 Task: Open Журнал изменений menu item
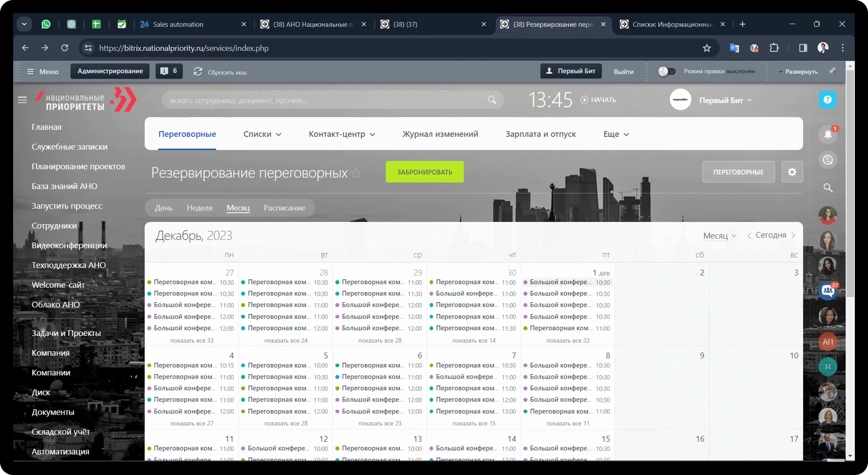pyautogui.click(x=440, y=134)
